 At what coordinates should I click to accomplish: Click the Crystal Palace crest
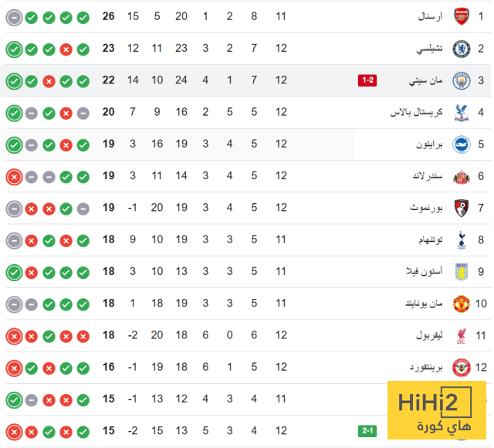461,113
